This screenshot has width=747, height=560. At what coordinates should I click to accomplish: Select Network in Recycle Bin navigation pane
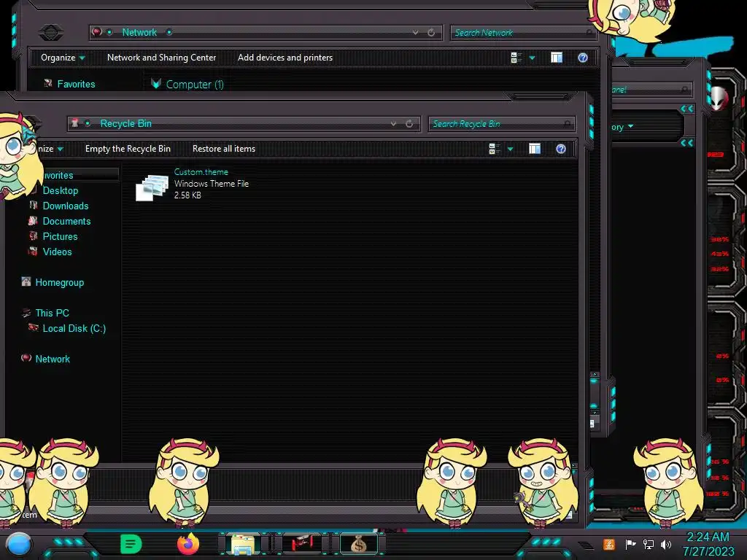[x=53, y=359]
